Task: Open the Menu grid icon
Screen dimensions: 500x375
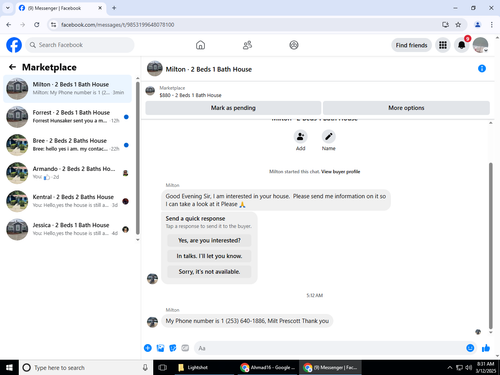Action: click(x=443, y=45)
